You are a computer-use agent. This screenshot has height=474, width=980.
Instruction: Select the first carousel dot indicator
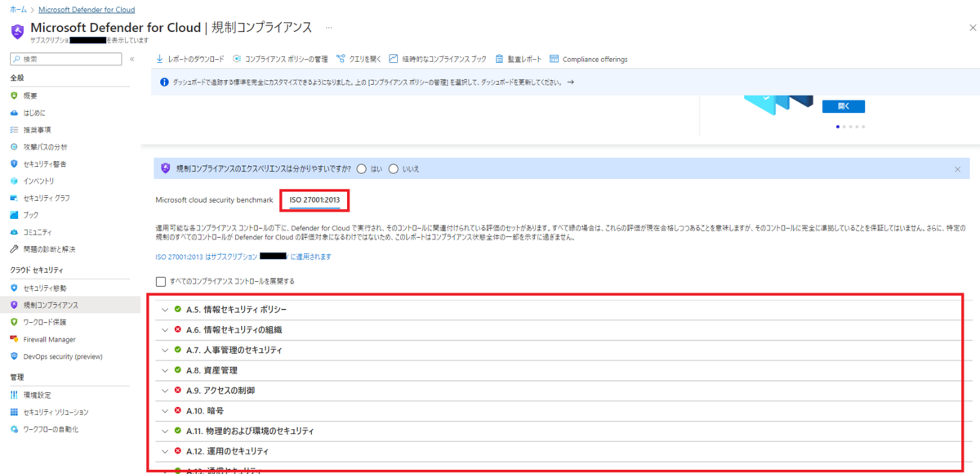839,127
